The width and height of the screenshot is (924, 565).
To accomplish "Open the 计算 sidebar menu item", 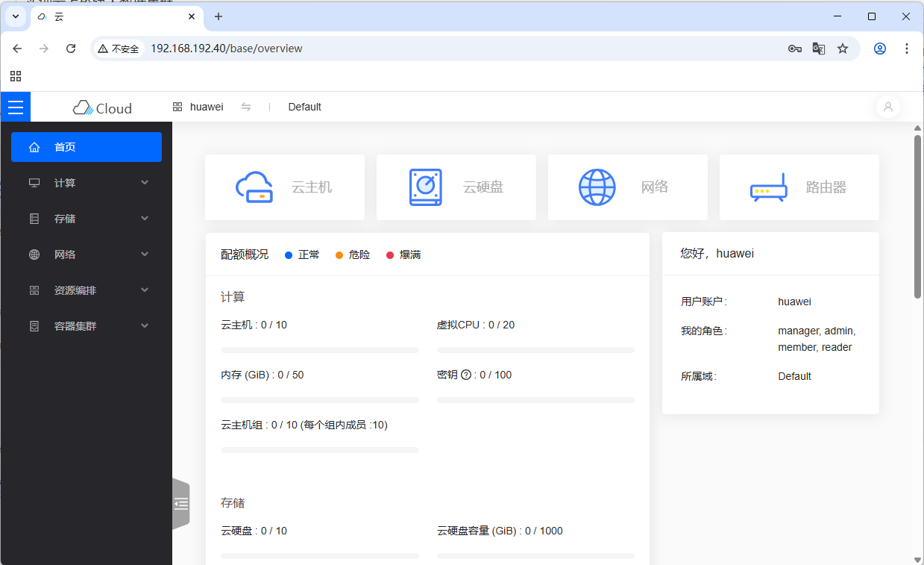I will coord(87,183).
